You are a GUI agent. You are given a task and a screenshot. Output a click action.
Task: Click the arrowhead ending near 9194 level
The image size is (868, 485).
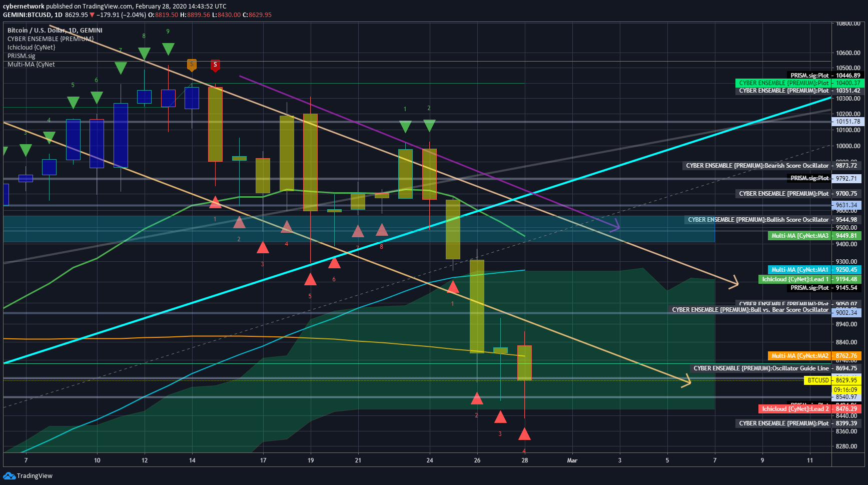[x=734, y=283]
